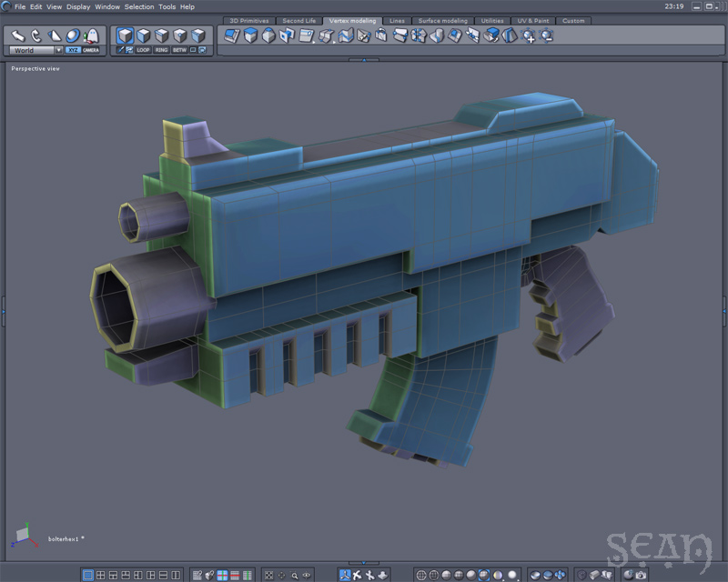Switch to Utilities tab

[492, 21]
